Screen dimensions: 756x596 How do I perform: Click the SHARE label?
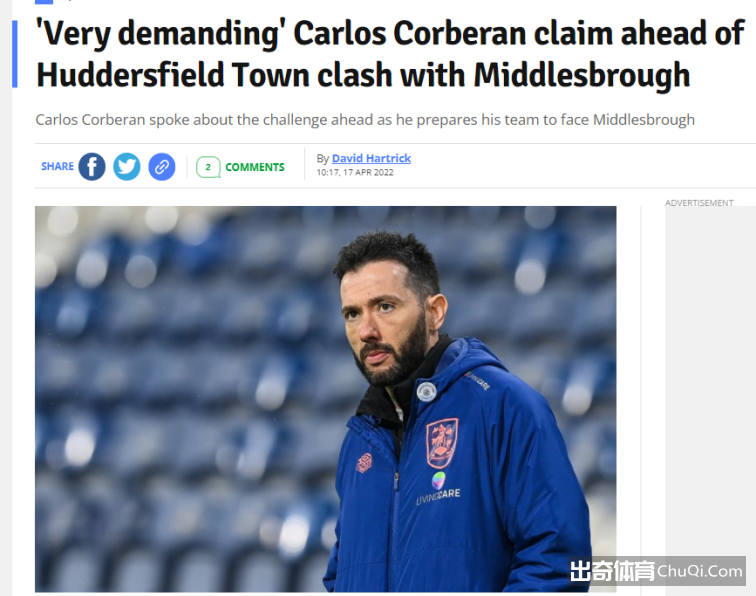click(57, 166)
